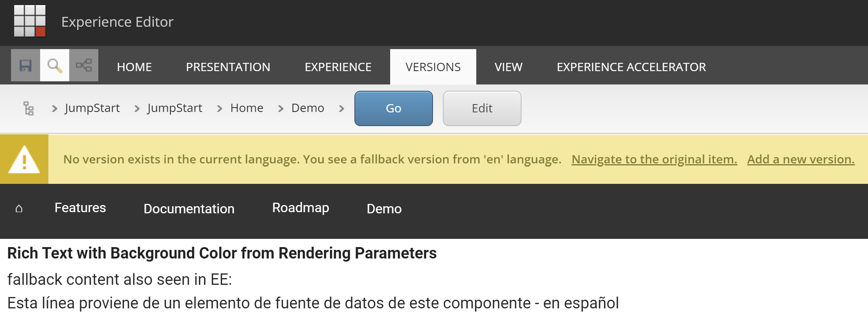
Task: Open Features in site navigation
Action: [80, 208]
